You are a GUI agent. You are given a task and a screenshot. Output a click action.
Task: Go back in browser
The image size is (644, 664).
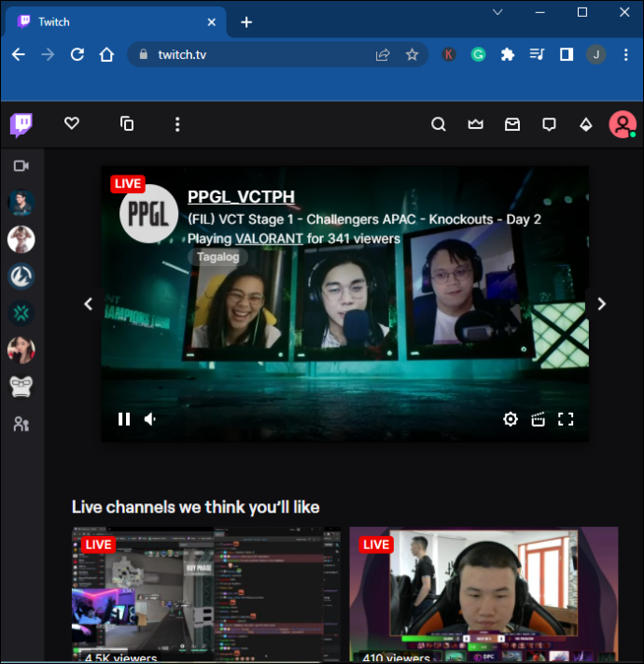click(x=19, y=54)
